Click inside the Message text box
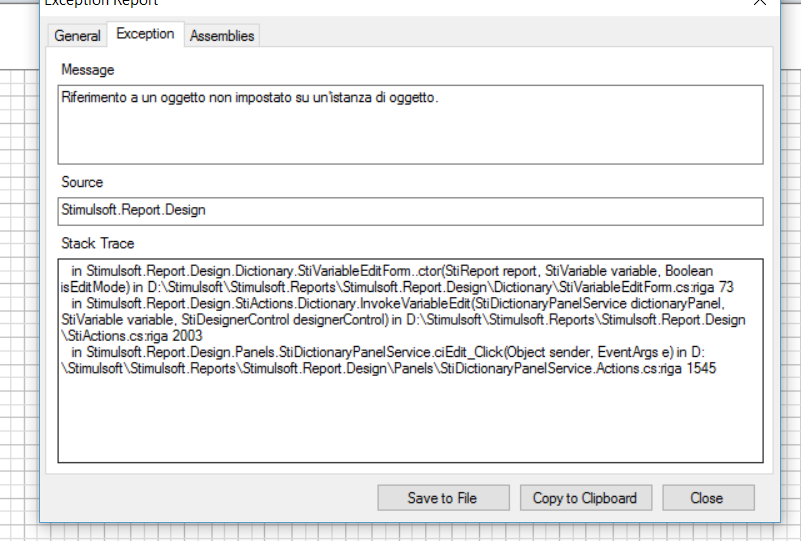 (410, 125)
